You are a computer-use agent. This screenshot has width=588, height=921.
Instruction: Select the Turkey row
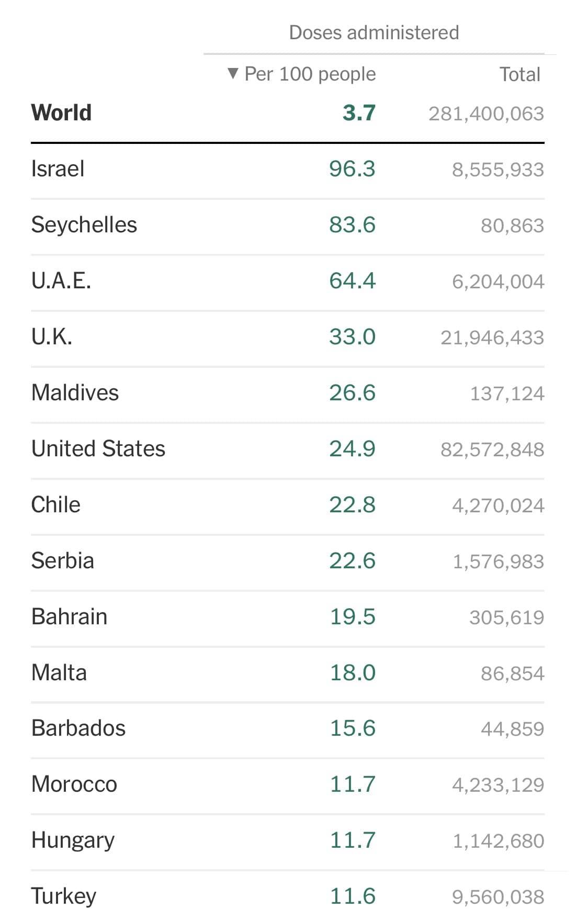63,896
